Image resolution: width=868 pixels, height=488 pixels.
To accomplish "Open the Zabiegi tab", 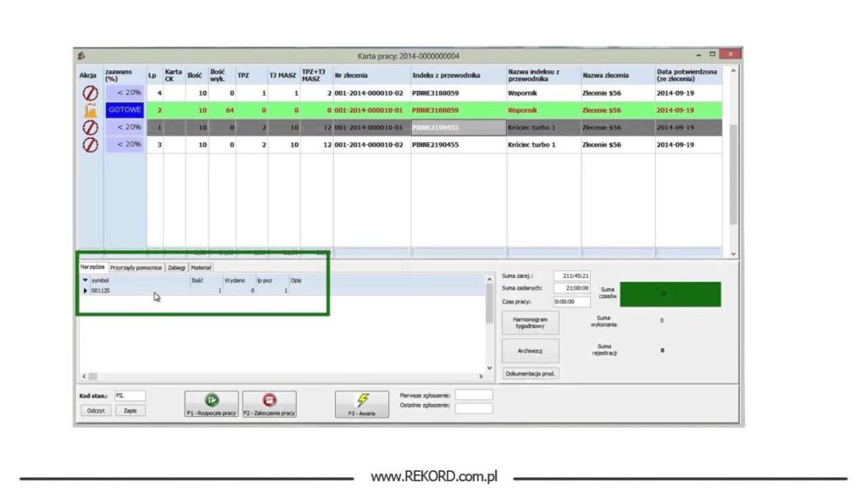I will pyautogui.click(x=176, y=267).
